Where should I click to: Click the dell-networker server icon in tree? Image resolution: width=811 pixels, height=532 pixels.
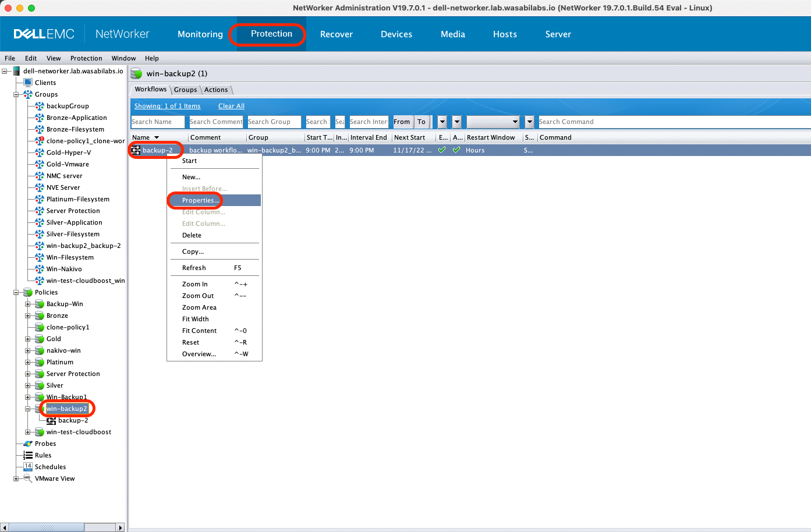pyautogui.click(x=16, y=71)
